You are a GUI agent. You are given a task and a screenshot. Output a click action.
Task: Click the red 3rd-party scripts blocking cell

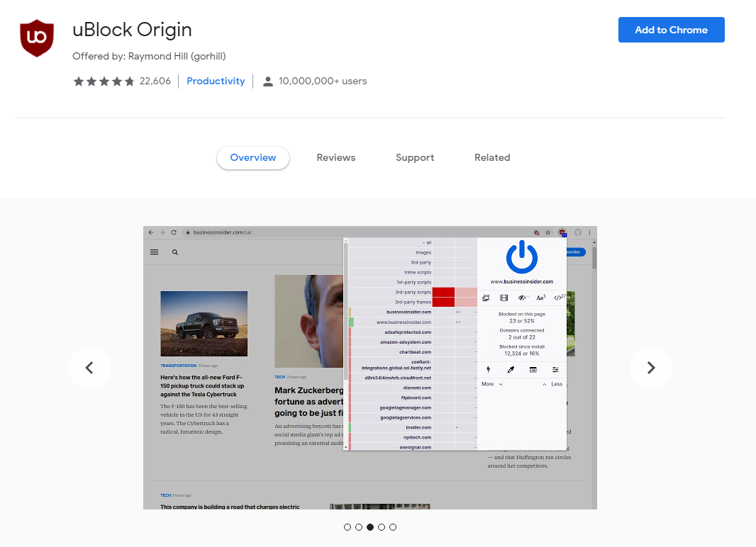point(445,293)
